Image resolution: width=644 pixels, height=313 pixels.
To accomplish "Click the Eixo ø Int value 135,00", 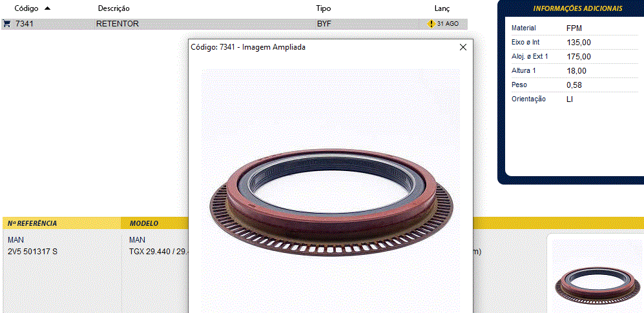I will tap(579, 43).
